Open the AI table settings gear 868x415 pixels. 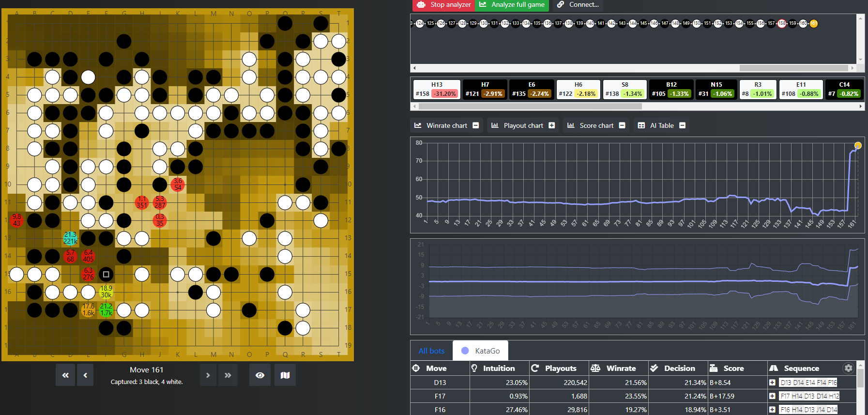[x=848, y=368]
